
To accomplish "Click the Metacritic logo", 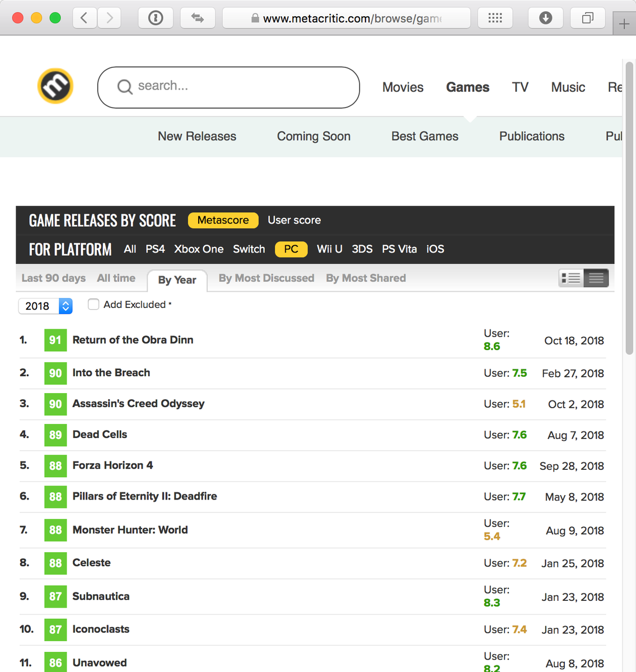I will (55, 86).
